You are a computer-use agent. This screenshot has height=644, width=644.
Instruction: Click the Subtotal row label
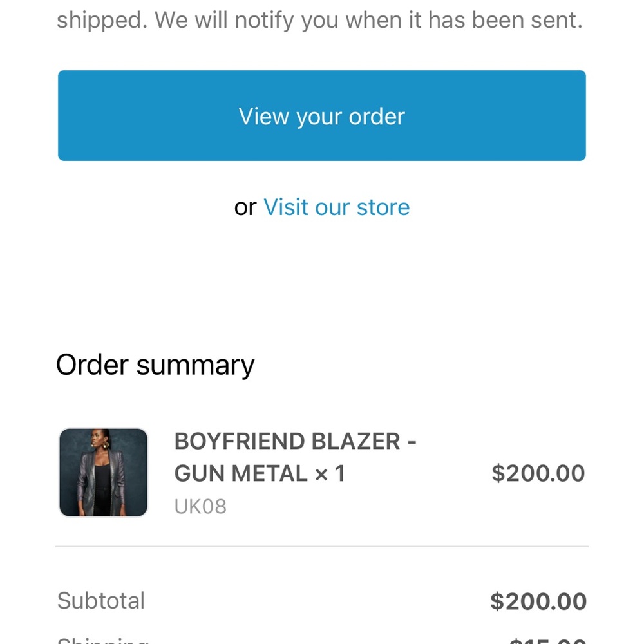coord(100,600)
